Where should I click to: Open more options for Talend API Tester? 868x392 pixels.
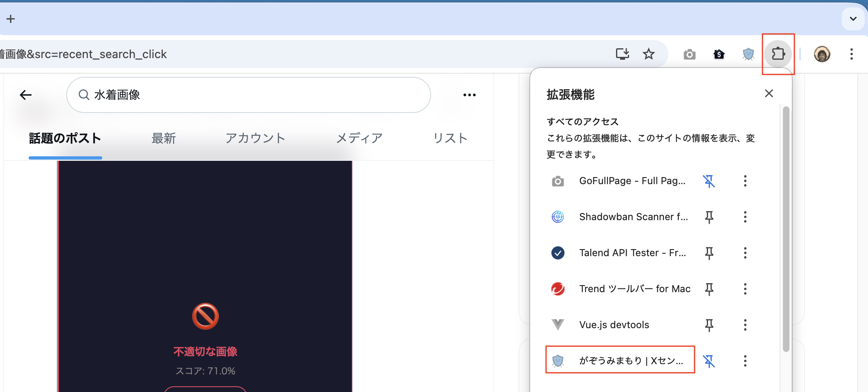tap(745, 253)
